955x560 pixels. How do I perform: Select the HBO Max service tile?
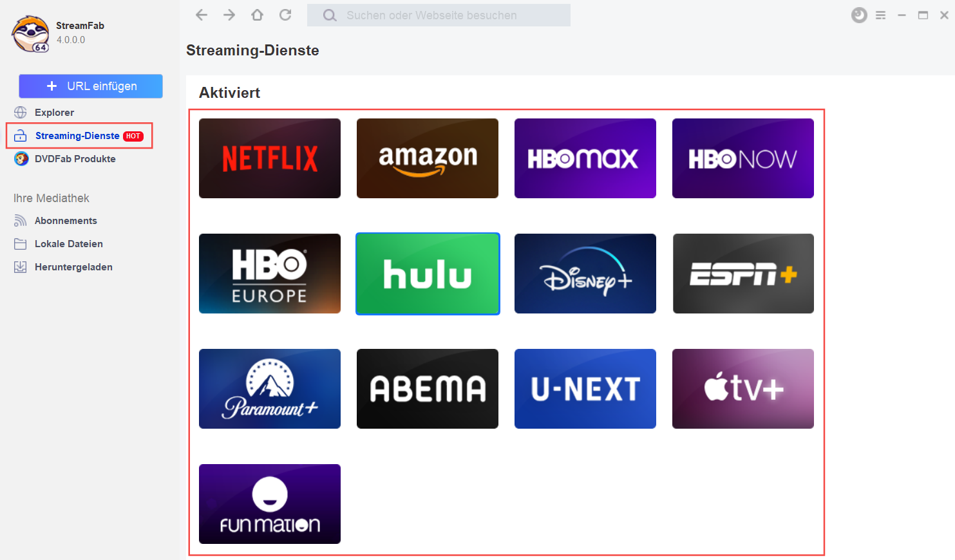tap(585, 158)
